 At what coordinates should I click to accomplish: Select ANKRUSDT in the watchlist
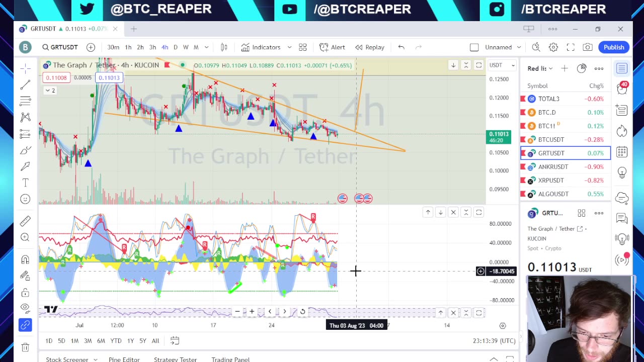click(x=566, y=167)
